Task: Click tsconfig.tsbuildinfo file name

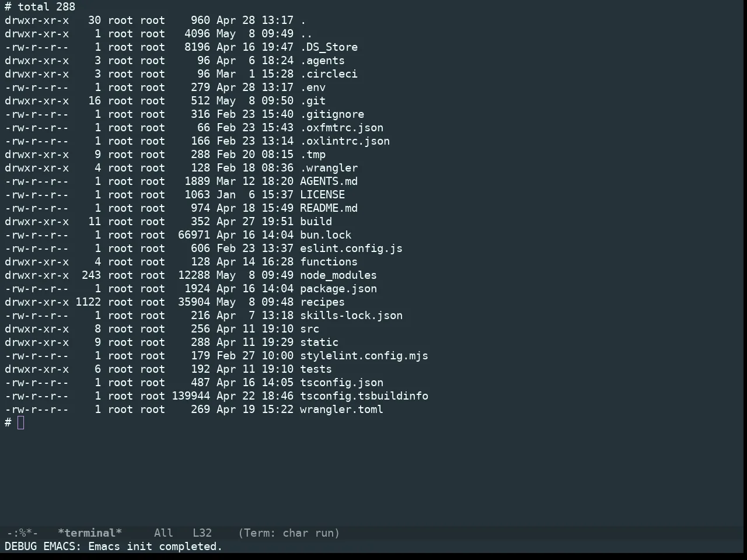Action: 364,396
